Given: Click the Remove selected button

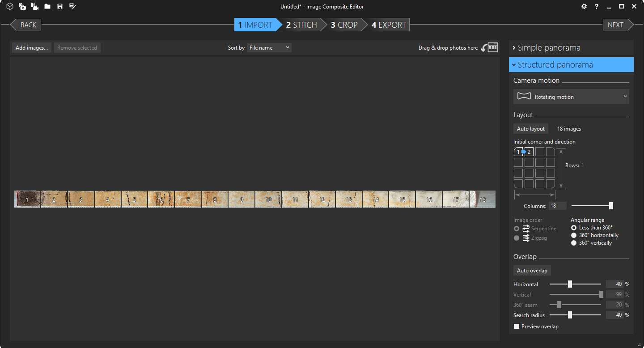Looking at the screenshot, I should pos(77,48).
